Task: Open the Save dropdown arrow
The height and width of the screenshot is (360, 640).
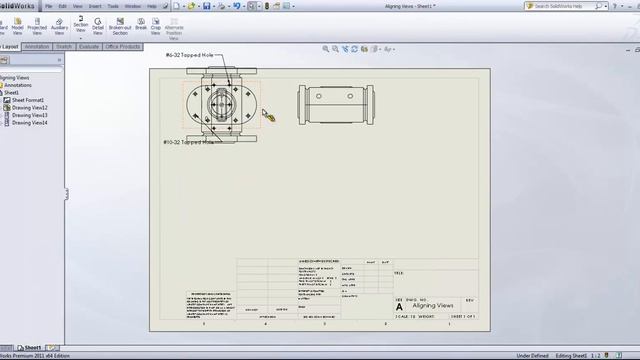Action: (214, 7)
